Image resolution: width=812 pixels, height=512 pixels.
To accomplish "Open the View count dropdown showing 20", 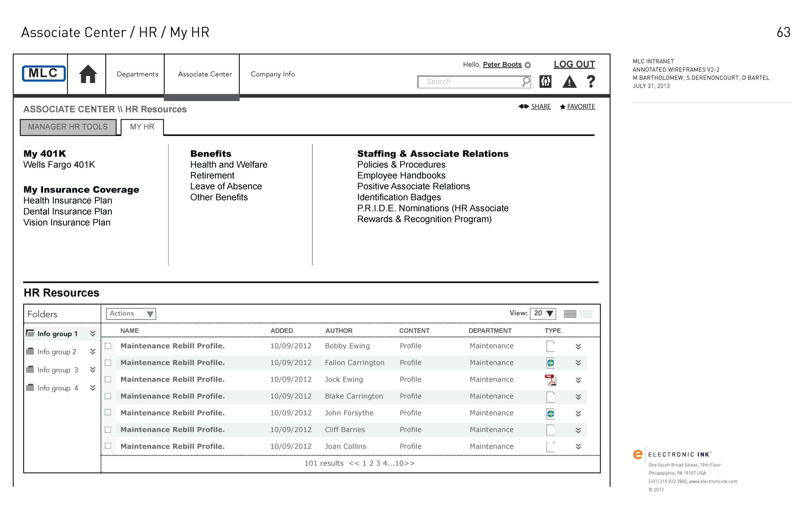I will click(543, 314).
